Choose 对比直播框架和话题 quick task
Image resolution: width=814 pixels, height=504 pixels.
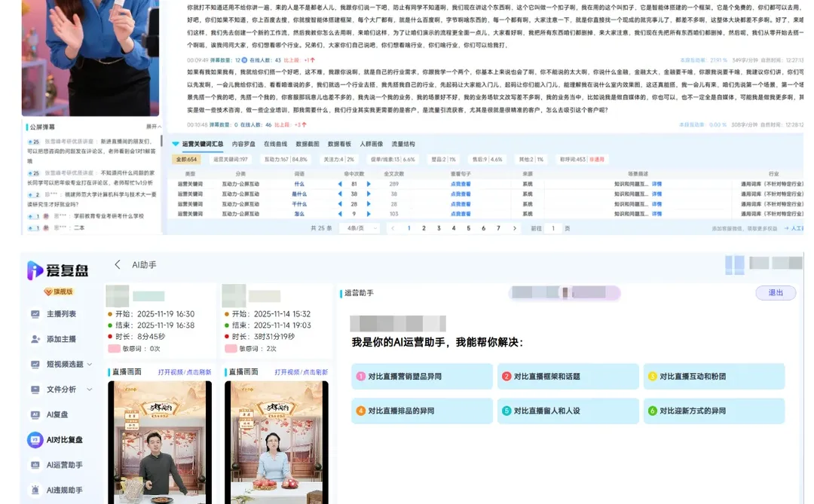(x=569, y=376)
